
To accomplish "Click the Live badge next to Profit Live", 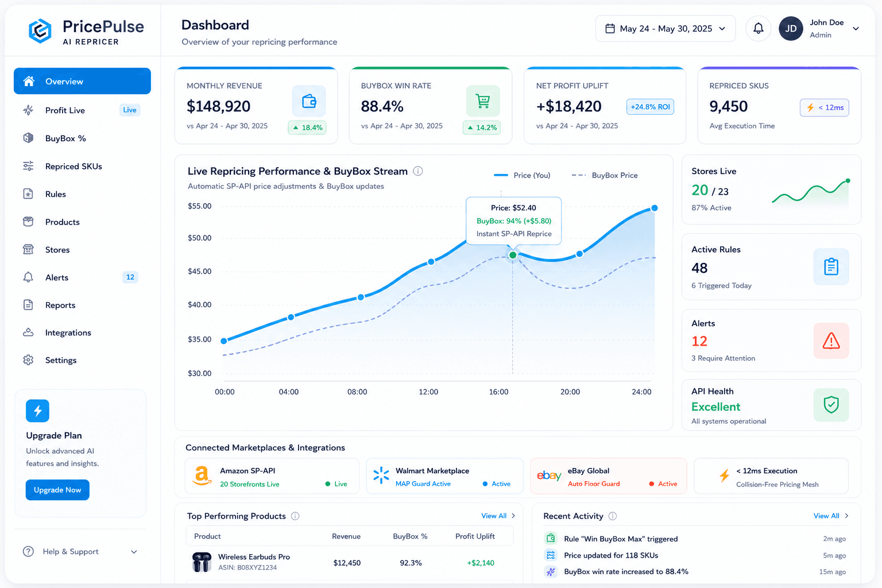I will pos(130,110).
